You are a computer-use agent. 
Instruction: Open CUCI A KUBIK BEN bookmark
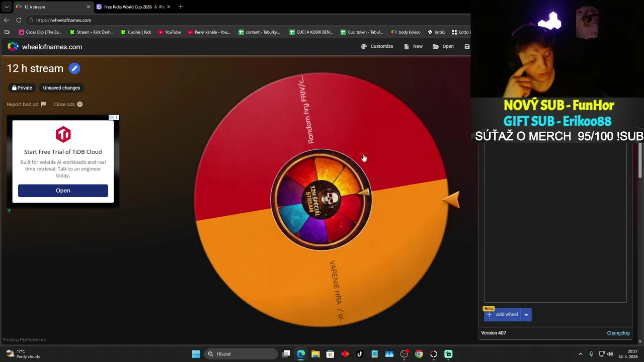point(311,32)
